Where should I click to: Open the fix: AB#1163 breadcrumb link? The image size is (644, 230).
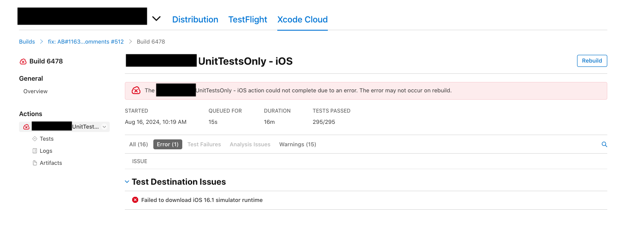(86, 42)
